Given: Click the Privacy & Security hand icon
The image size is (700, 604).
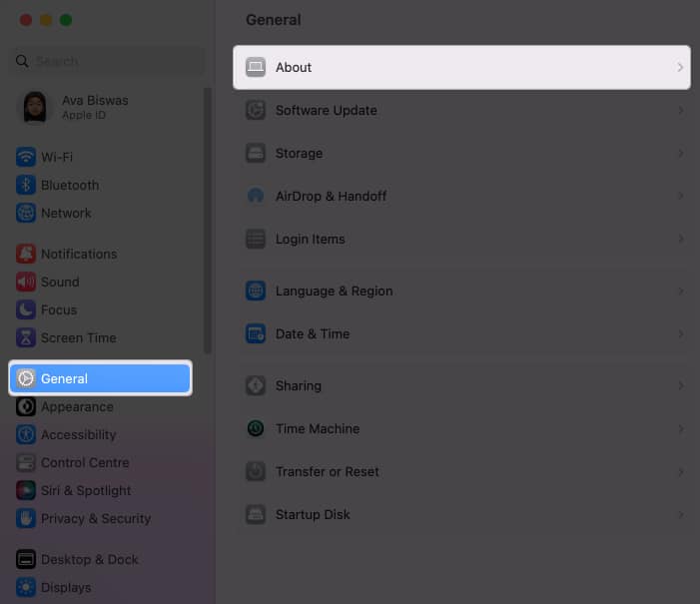Looking at the screenshot, I should (x=26, y=519).
